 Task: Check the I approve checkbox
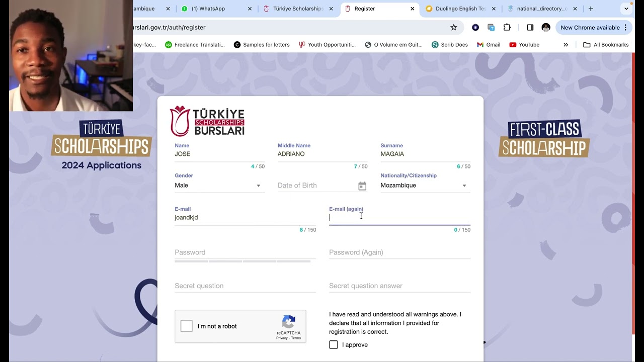click(334, 345)
